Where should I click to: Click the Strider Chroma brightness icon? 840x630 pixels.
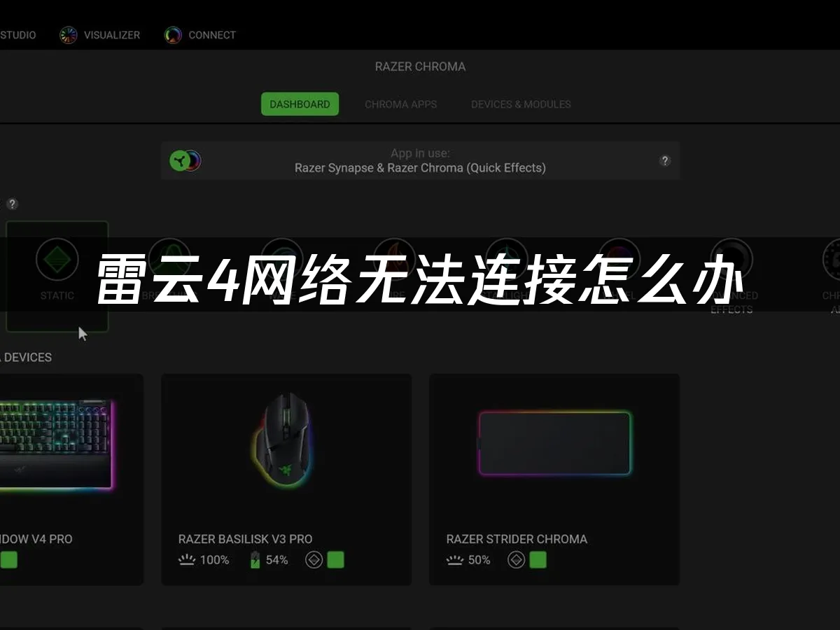pyautogui.click(x=454, y=560)
